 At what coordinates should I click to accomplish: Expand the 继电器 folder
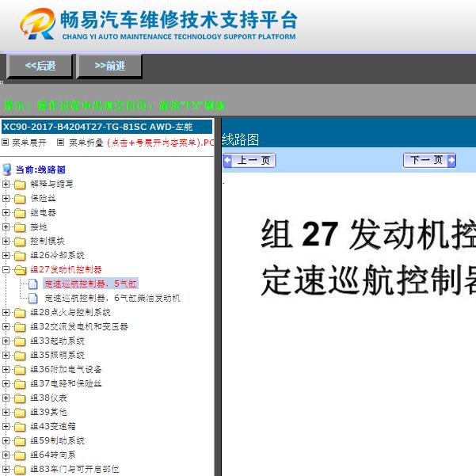[6, 212]
